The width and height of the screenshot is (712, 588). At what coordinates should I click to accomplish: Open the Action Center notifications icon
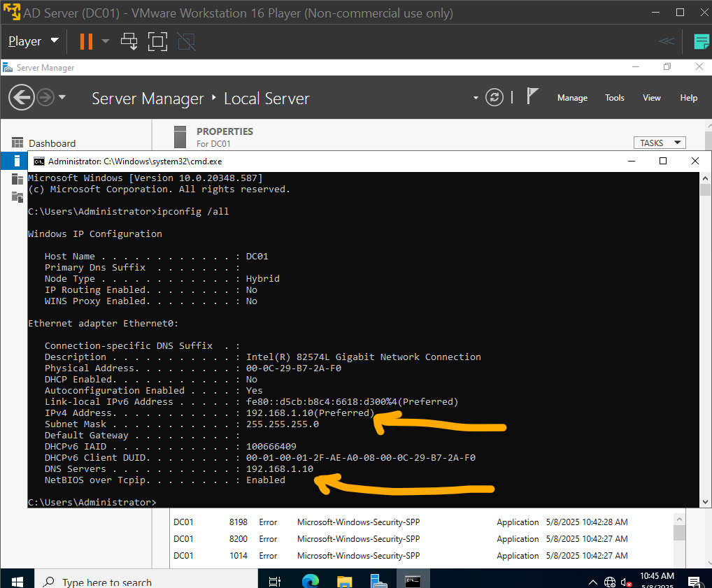tap(693, 581)
